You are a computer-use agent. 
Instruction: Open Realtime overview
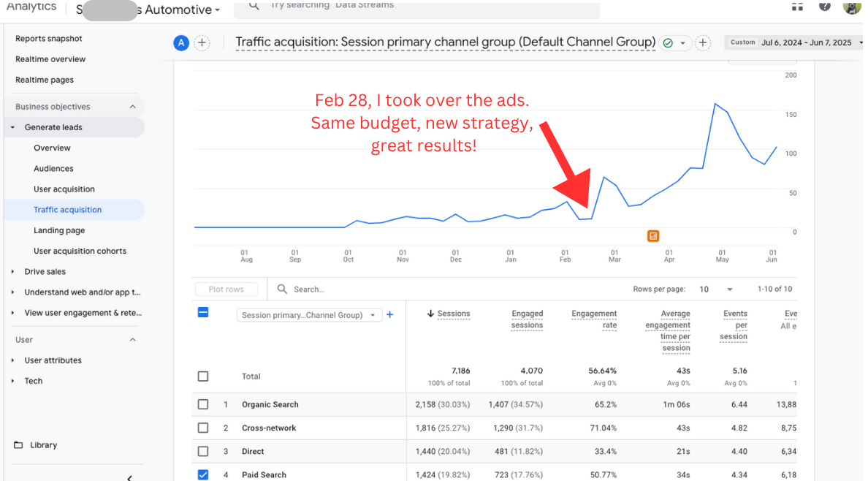click(x=50, y=58)
